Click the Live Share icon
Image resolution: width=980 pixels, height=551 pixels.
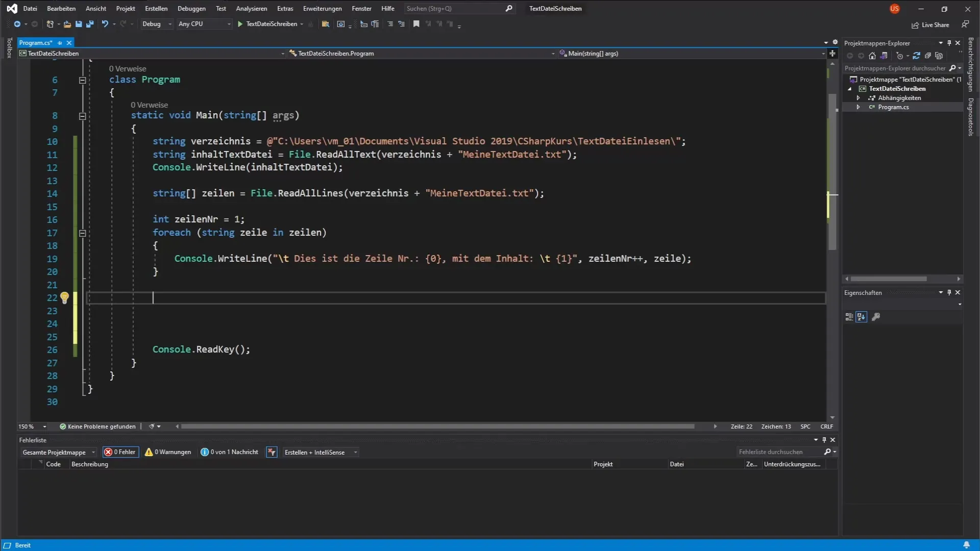coord(915,25)
